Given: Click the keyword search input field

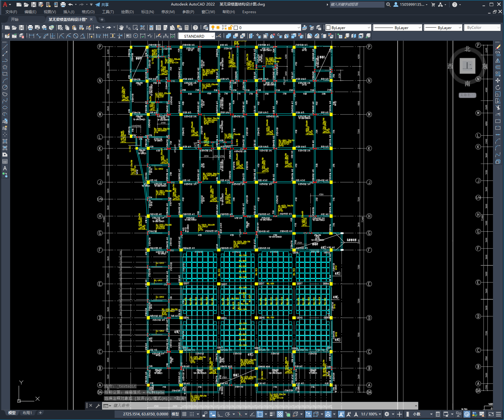Looking at the screenshot, I should point(357,5).
